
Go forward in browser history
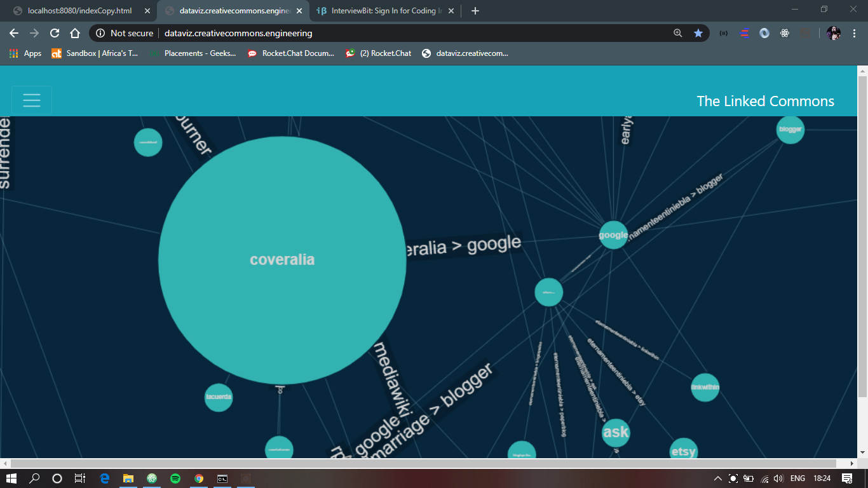click(34, 33)
